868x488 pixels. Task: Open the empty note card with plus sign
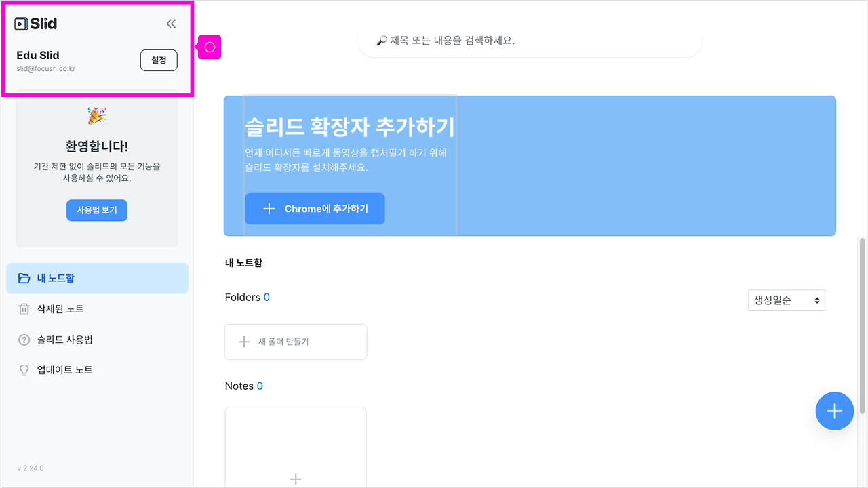pyautogui.click(x=296, y=447)
